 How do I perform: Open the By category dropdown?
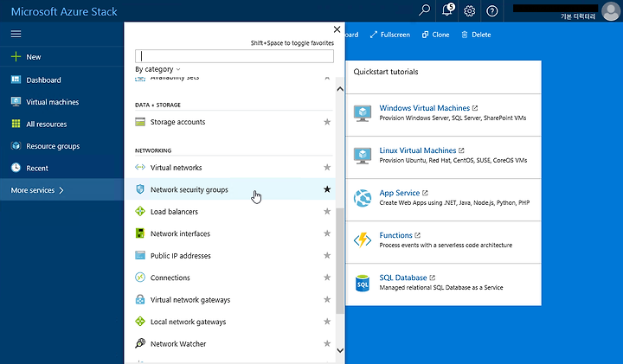click(x=157, y=69)
